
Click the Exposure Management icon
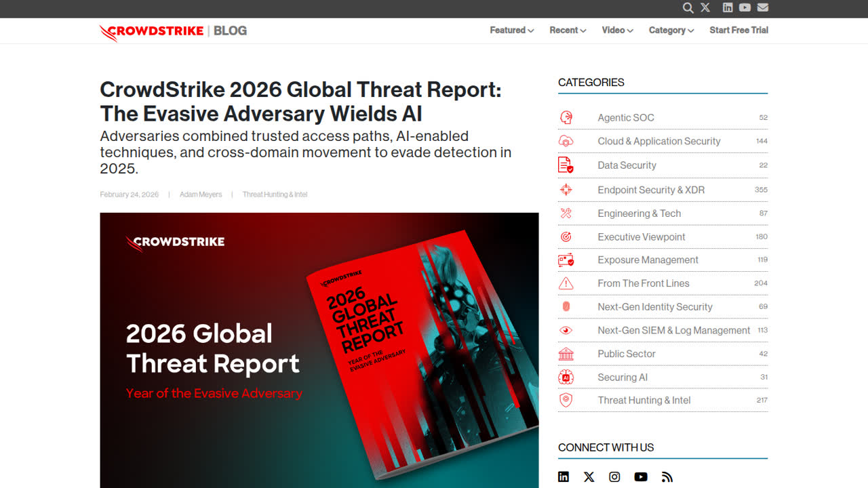point(566,260)
